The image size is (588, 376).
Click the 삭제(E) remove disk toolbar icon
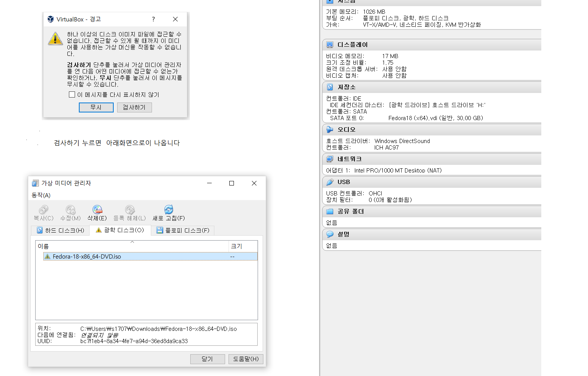click(x=97, y=210)
